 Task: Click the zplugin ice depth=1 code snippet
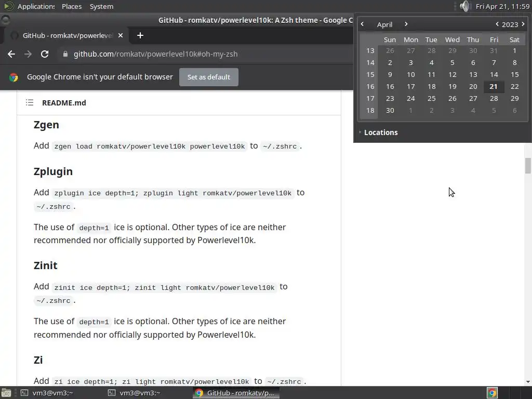[x=172, y=193]
